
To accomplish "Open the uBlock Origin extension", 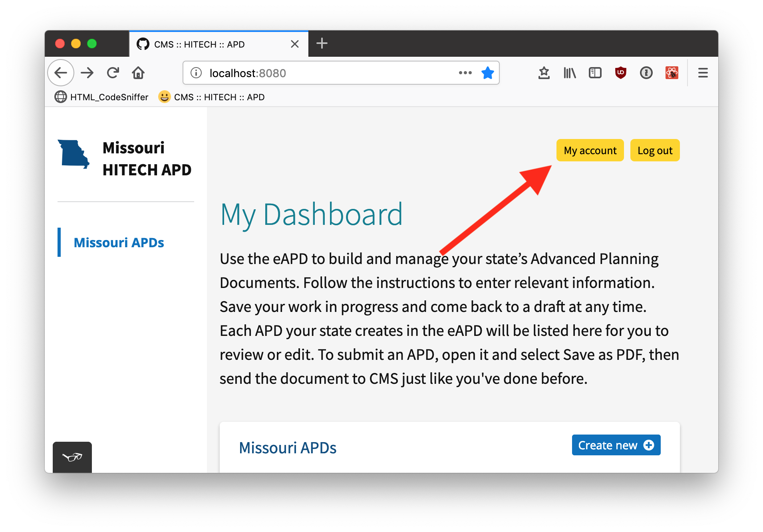I will 620,73.
